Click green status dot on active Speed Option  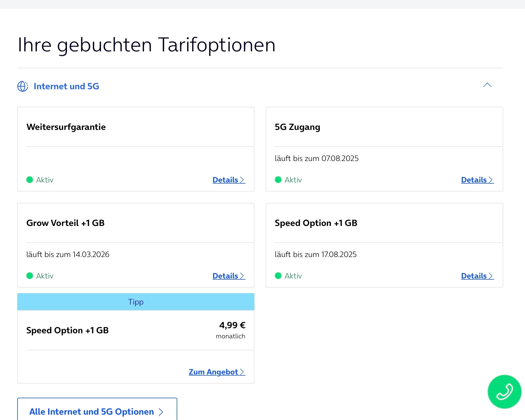[278, 276]
